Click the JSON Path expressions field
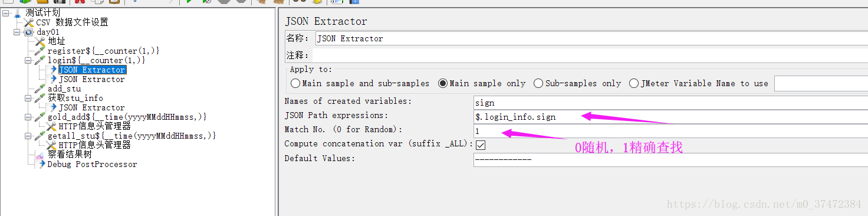 point(670,117)
